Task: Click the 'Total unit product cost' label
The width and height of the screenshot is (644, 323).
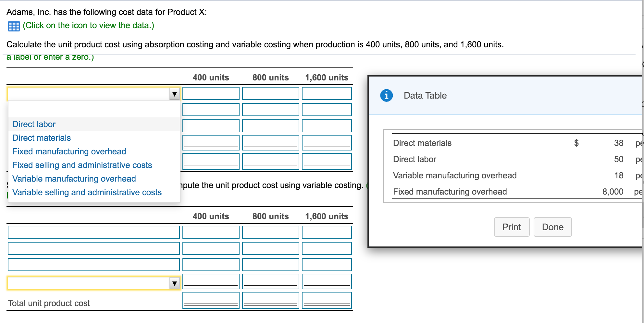Action: pyautogui.click(x=49, y=303)
